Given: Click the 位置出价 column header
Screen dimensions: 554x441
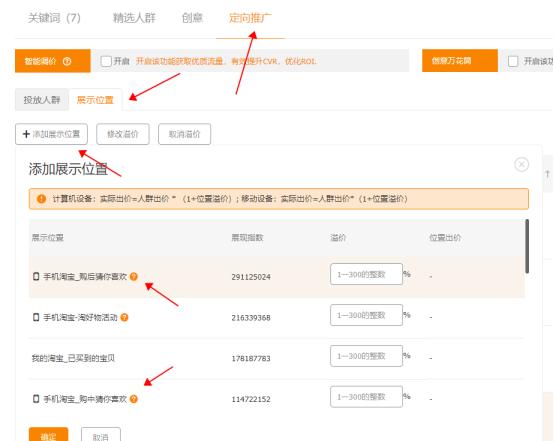Looking at the screenshot, I should 445,237.
